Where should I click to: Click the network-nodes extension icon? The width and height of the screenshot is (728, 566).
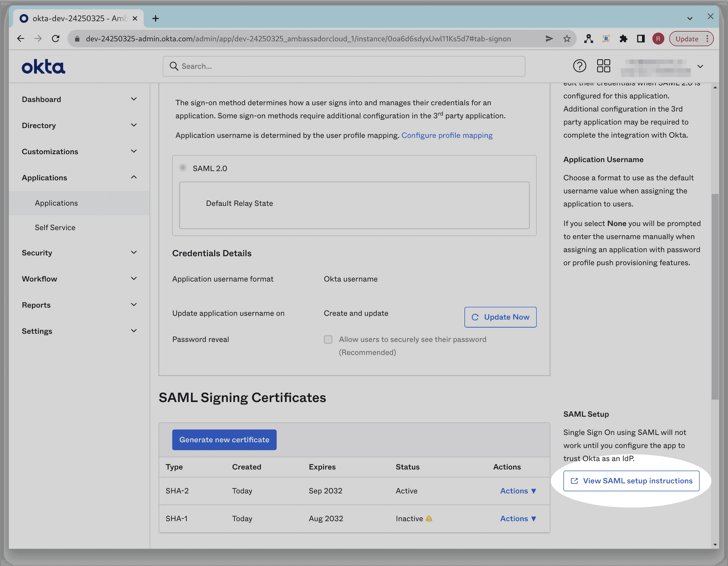coord(589,39)
